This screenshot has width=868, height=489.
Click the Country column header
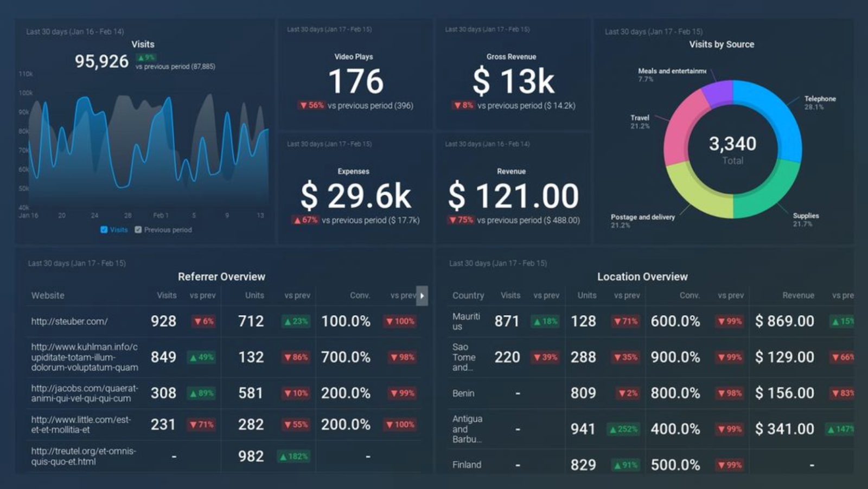pos(468,295)
